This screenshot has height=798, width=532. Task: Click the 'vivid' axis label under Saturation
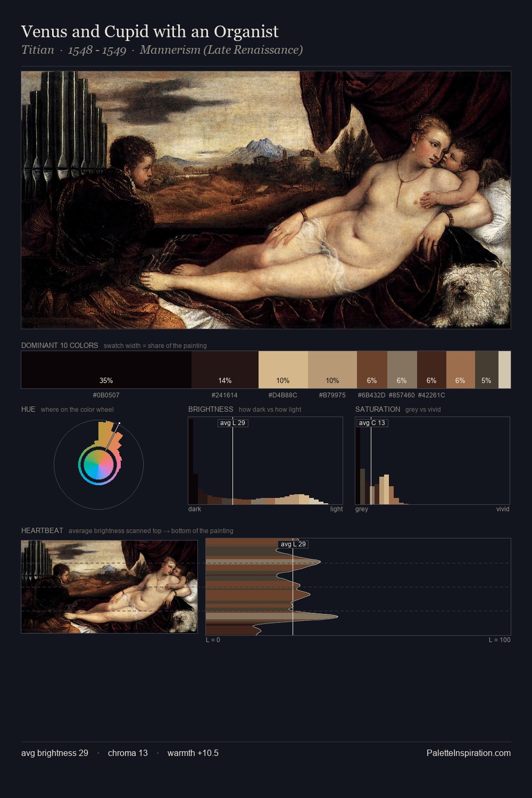(503, 509)
